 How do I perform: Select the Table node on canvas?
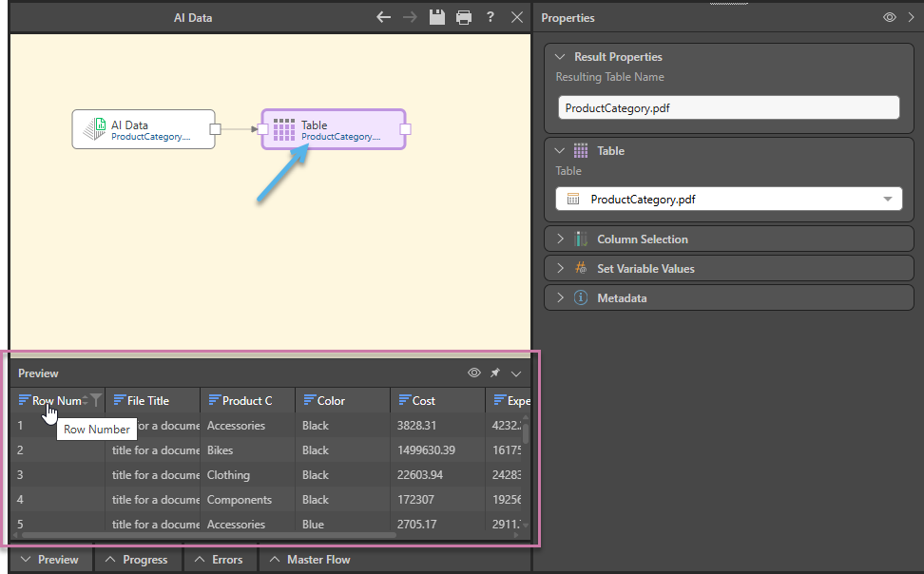click(x=334, y=129)
